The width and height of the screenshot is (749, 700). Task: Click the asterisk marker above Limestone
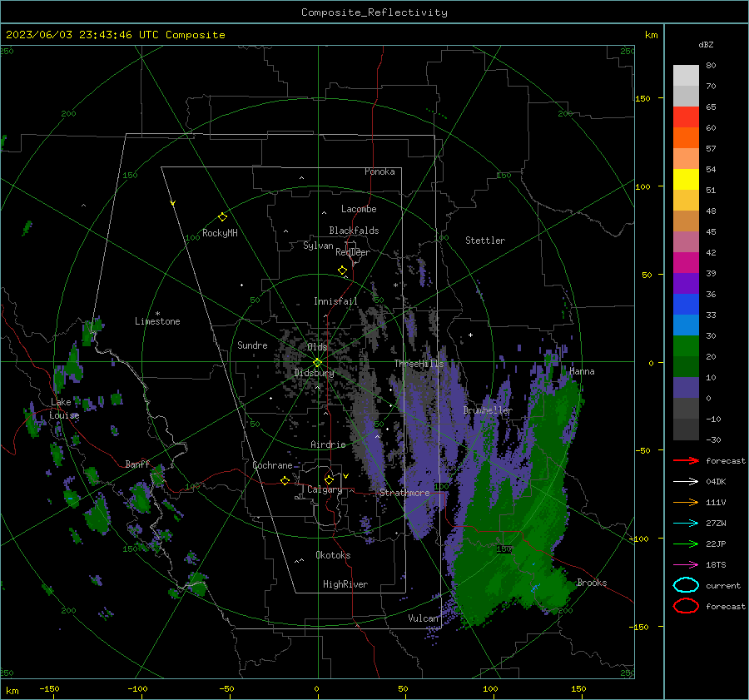[x=157, y=314]
